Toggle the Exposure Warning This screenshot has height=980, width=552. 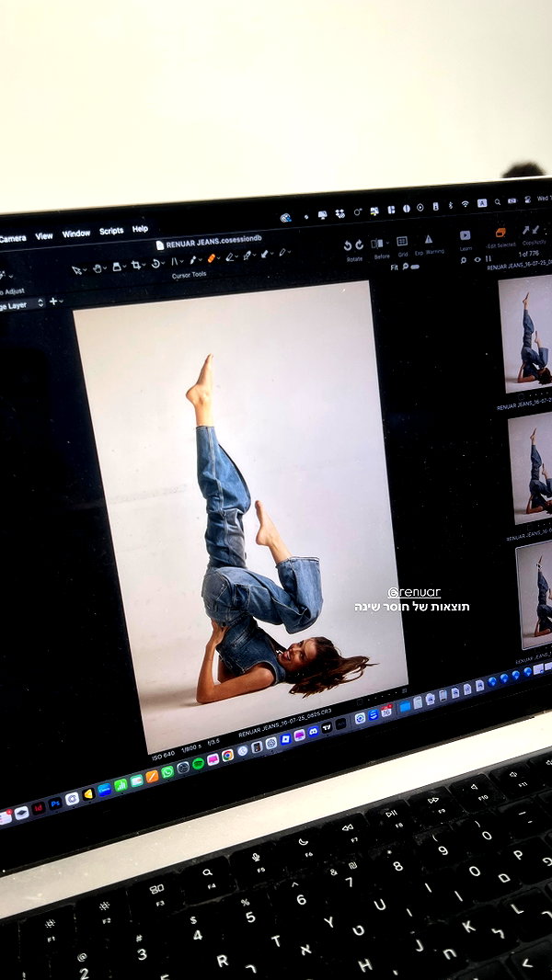429,239
